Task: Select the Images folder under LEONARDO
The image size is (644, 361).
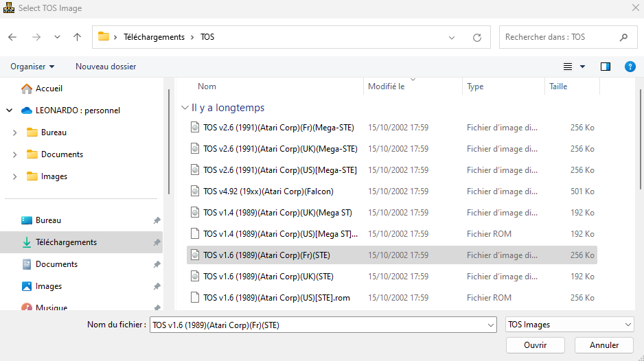Action: coord(54,176)
